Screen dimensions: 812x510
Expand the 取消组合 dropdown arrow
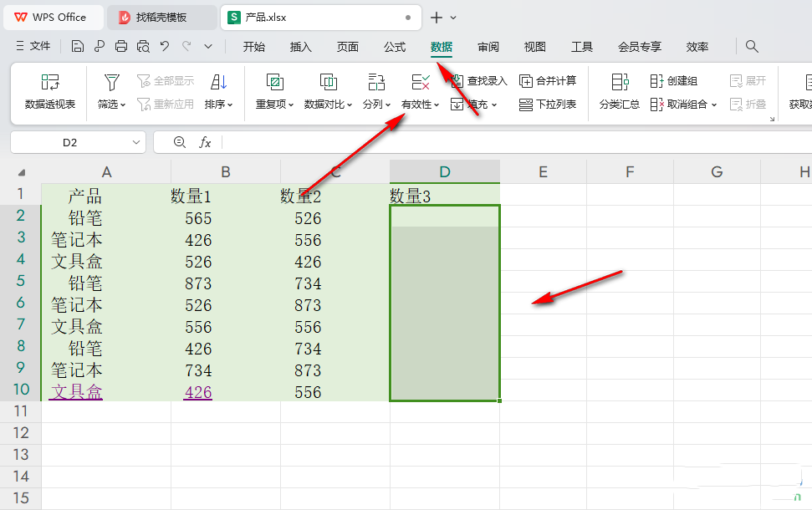pyautogui.click(x=714, y=105)
